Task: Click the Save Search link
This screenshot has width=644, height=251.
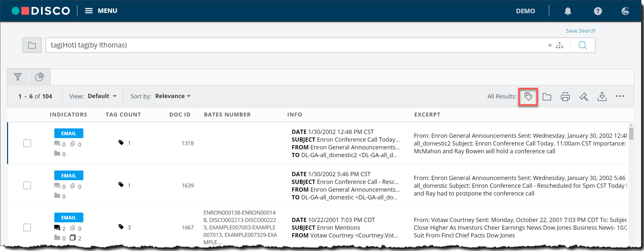Action: click(580, 31)
